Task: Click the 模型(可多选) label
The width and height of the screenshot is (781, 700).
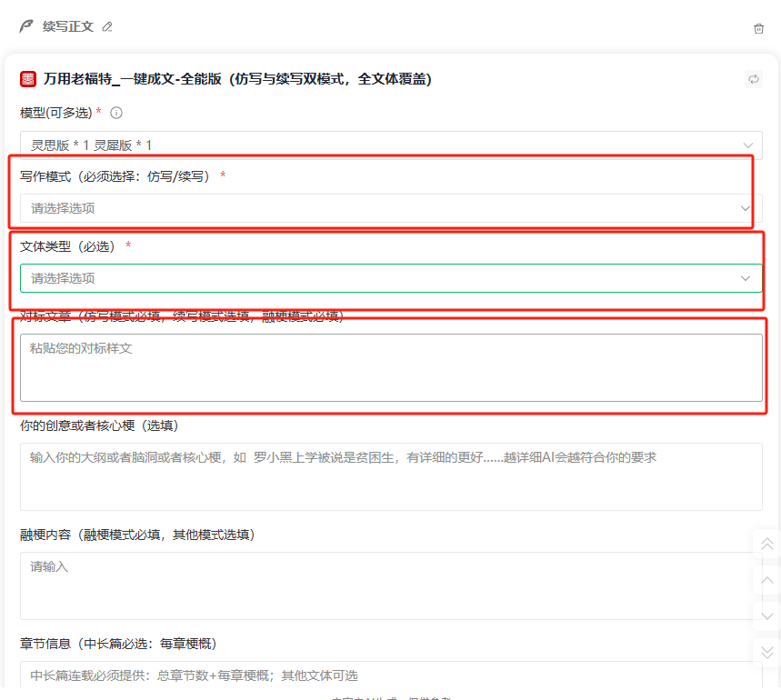Action: click(x=55, y=113)
